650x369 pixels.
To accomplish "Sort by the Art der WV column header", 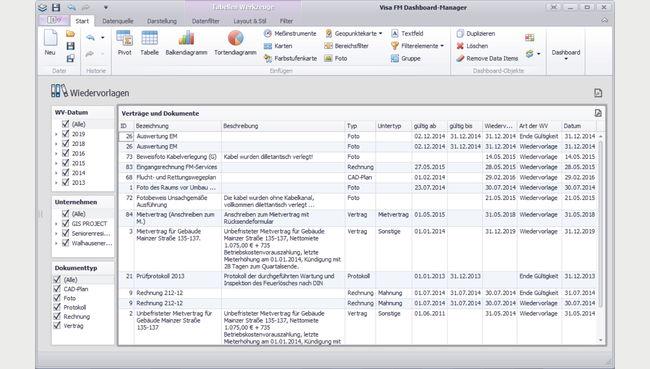I will pyautogui.click(x=539, y=126).
